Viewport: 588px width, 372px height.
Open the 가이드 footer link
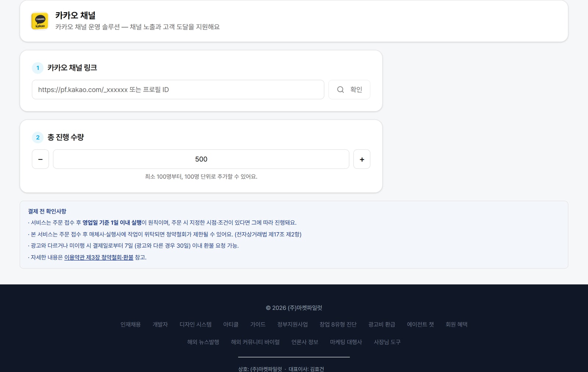pos(258,324)
